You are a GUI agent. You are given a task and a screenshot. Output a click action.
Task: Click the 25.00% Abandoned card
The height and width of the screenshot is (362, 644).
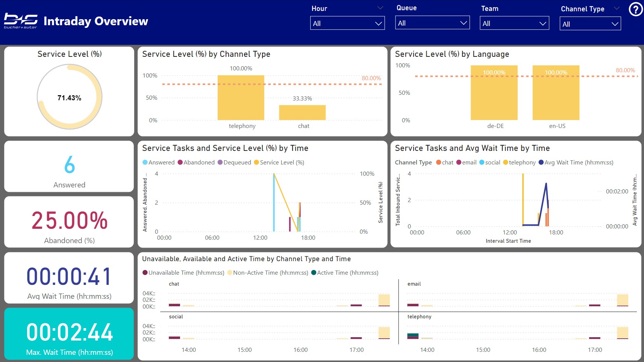tap(69, 222)
